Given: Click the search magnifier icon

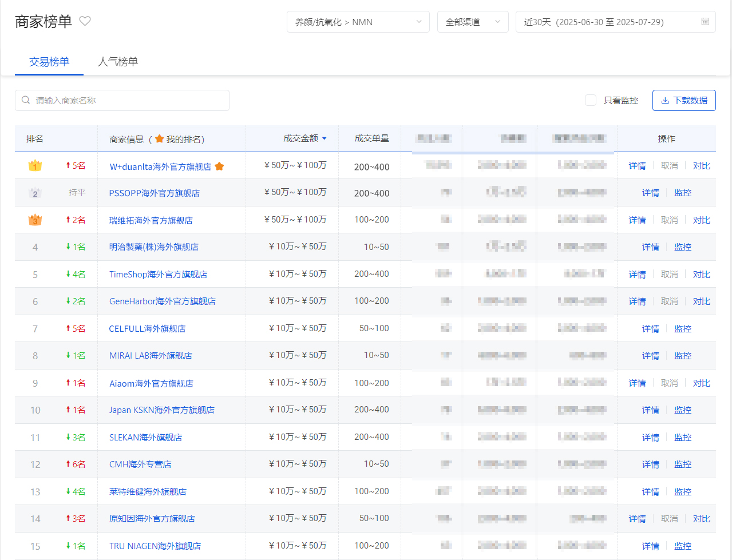Looking at the screenshot, I should click(x=26, y=100).
